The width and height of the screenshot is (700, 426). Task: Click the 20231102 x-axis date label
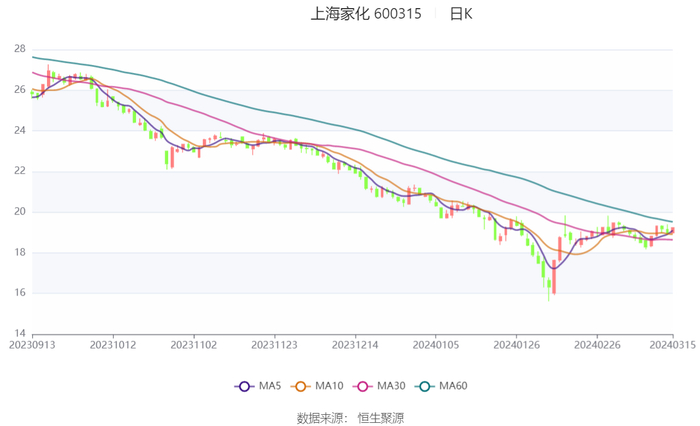tap(193, 345)
